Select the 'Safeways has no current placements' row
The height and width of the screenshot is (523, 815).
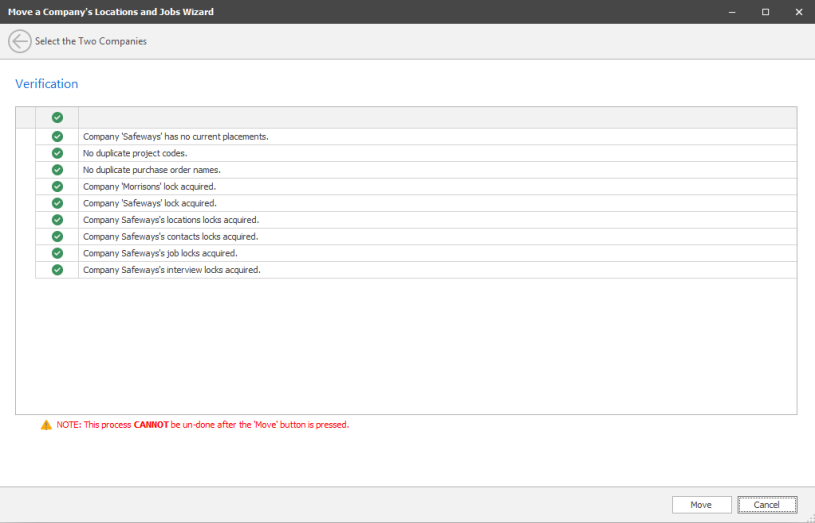pos(176,136)
